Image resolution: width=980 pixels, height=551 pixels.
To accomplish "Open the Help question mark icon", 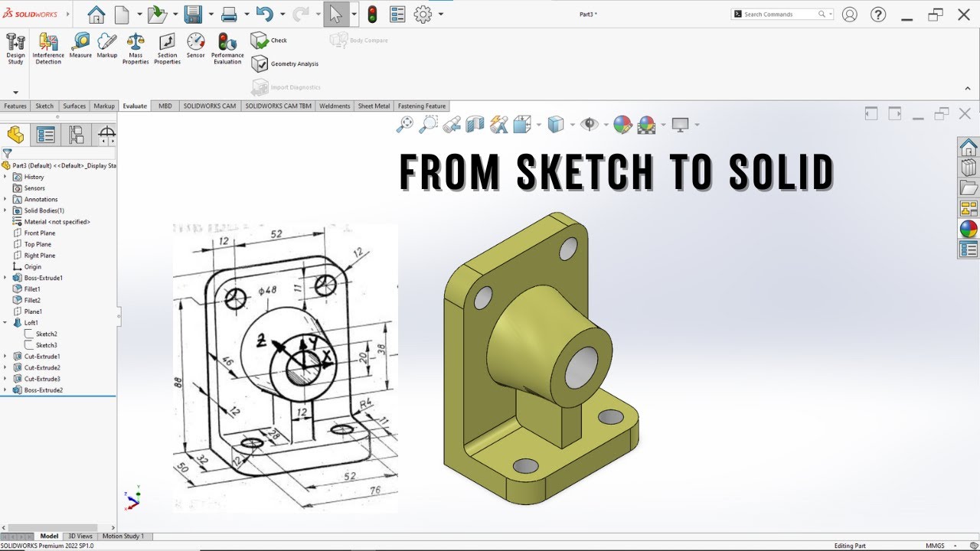I will point(878,14).
